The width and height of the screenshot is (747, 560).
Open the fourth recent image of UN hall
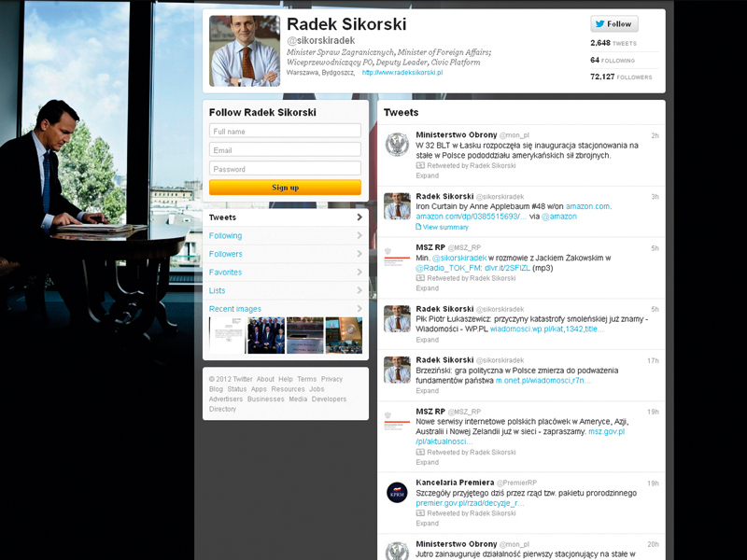tap(344, 335)
